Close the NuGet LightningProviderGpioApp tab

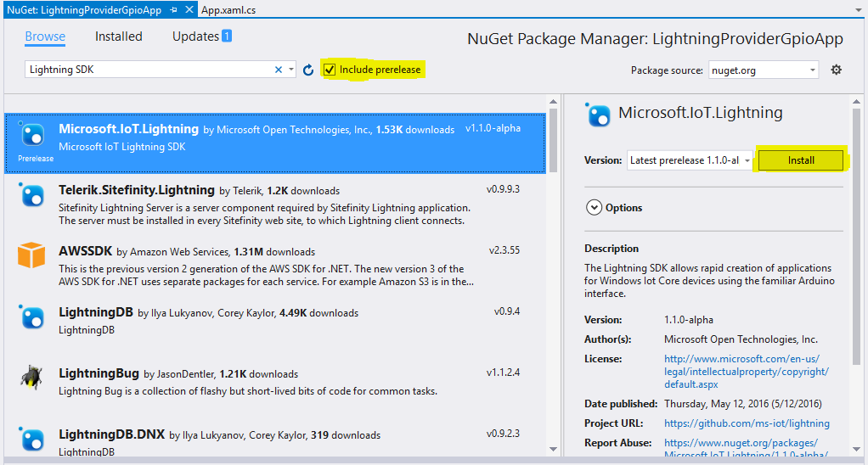[x=189, y=9]
